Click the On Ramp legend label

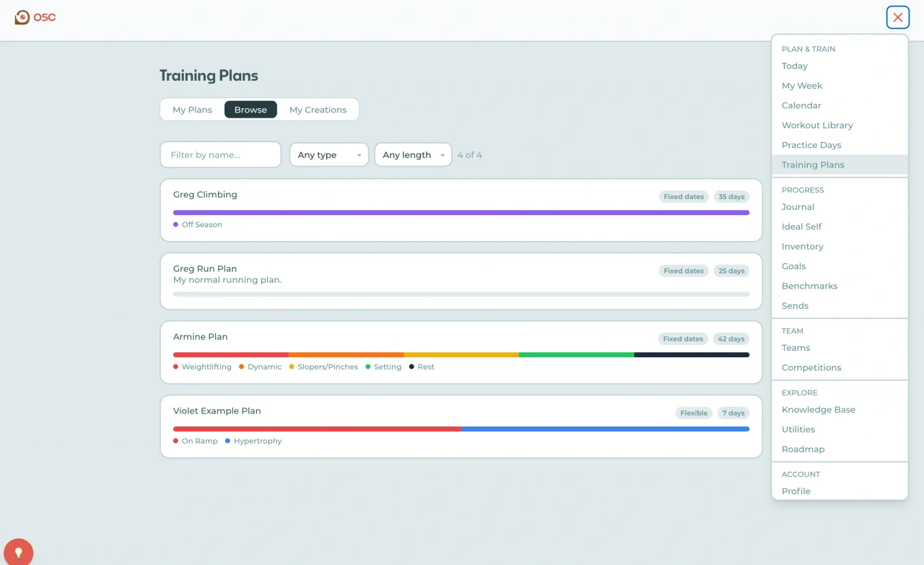tap(199, 441)
